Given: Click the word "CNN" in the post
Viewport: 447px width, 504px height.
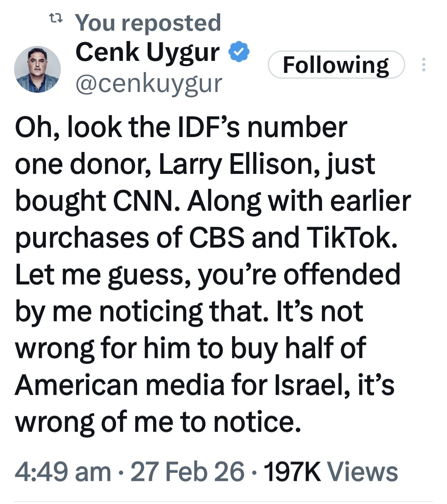Looking at the screenshot, I should pyautogui.click(x=146, y=201).
